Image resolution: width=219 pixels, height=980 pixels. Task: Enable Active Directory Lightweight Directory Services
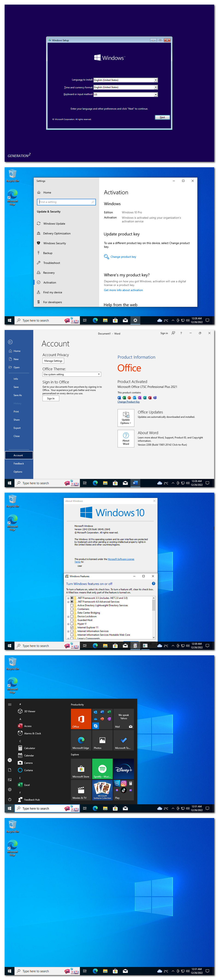click(72, 605)
